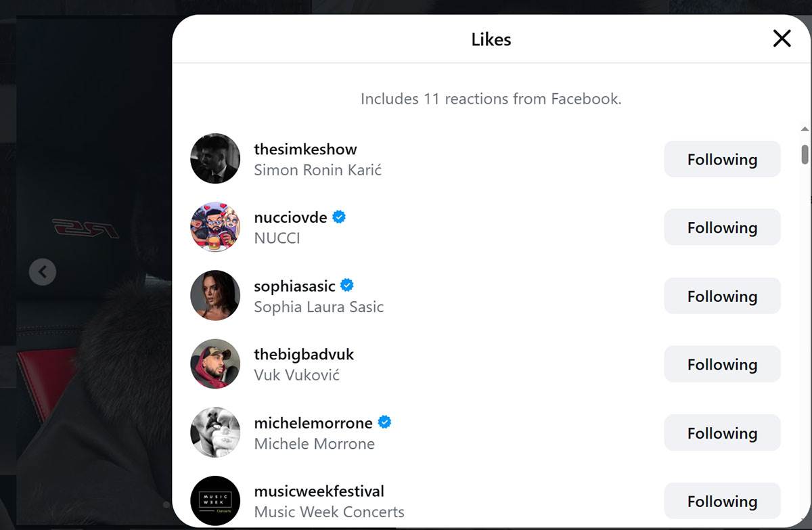This screenshot has width=812, height=530.
Task: Click thebigbadvuk's avatar
Action: pos(215,363)
